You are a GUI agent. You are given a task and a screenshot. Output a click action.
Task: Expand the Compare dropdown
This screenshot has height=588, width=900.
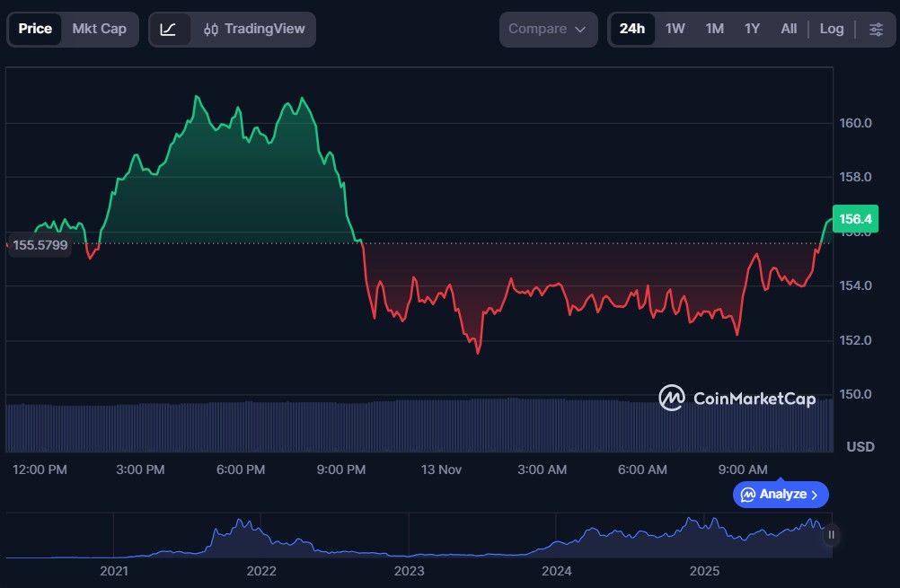[x=548, y=29]
